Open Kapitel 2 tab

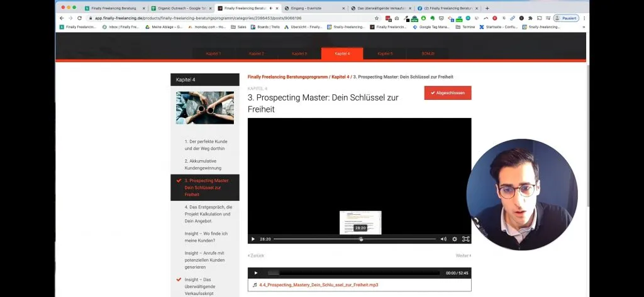coord(257,54)
